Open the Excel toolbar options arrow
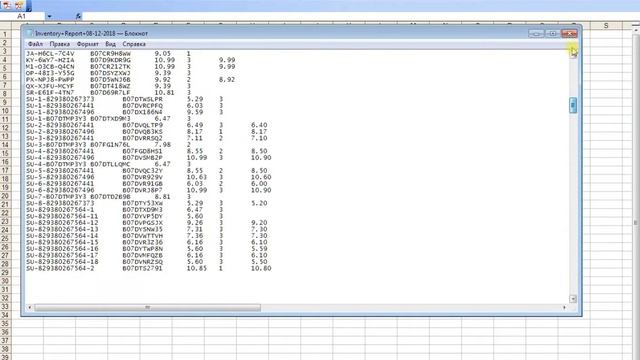 point(29,6)
